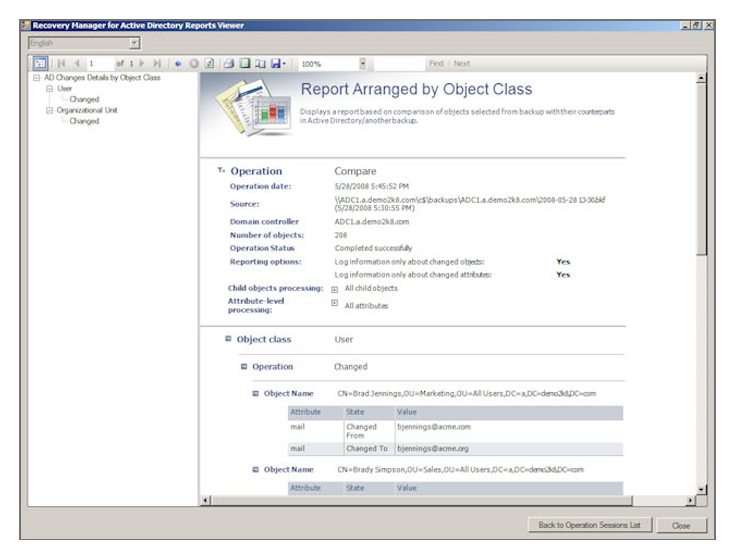
Task: Collapse the Brad Jennings Object Name entry
Action: 255,393
